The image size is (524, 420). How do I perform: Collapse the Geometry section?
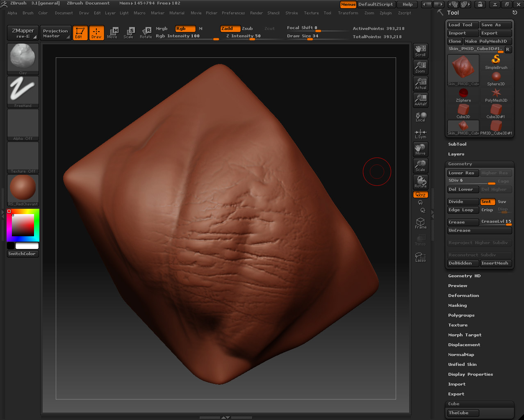point(460,164)
